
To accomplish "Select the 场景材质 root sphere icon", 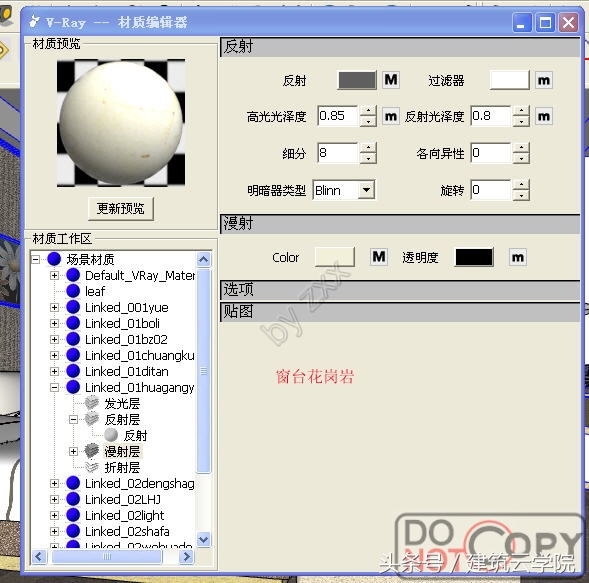I will point(54,259).
